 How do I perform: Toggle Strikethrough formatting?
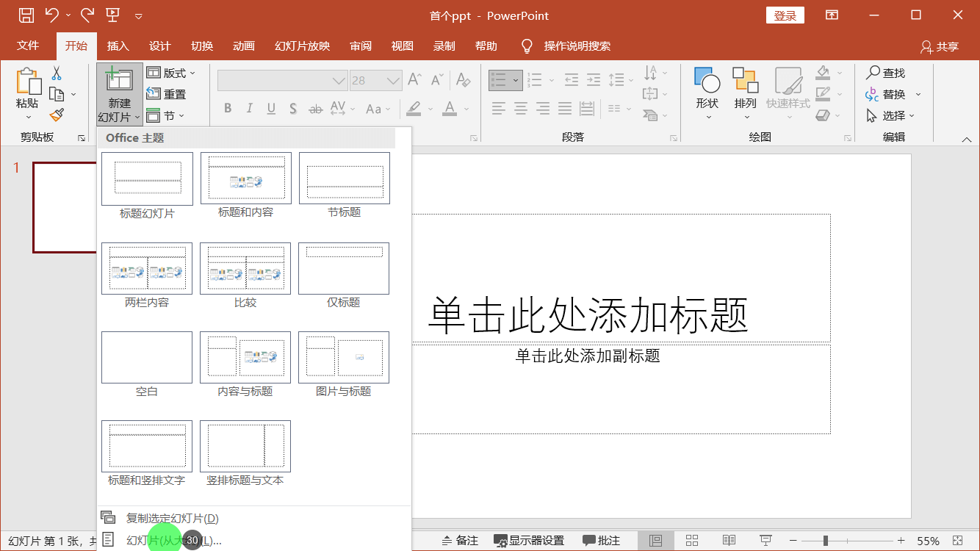(315, 109)
